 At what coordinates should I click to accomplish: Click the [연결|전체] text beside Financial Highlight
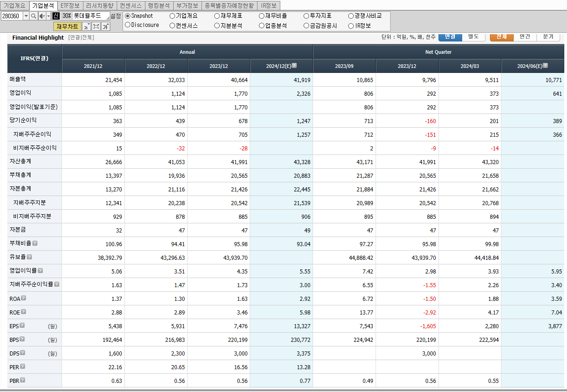pos(81,37)
